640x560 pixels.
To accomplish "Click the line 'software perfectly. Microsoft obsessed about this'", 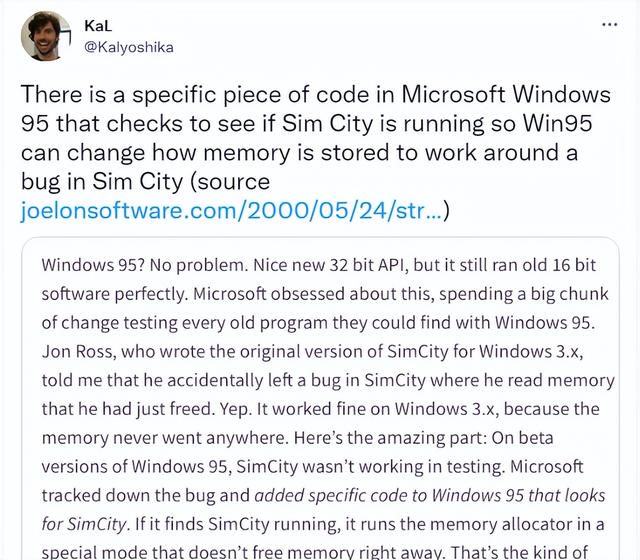I will tap(325, 294).
